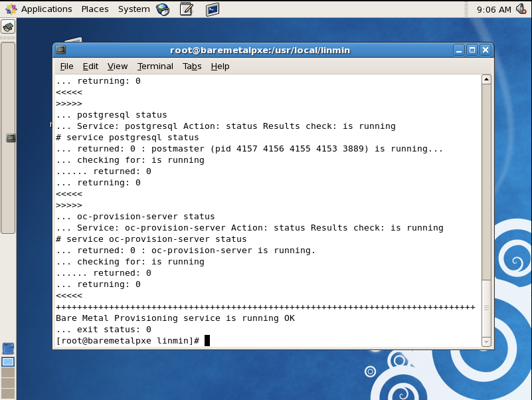Click the '[root@baremetalpxe linmin]#' prompt
Image resolution: width=532 pixels, height=400 pixels.
point(128,341)
